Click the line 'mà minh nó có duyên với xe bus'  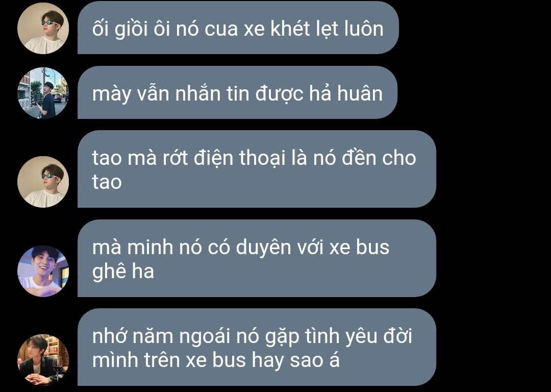(241, 247)
